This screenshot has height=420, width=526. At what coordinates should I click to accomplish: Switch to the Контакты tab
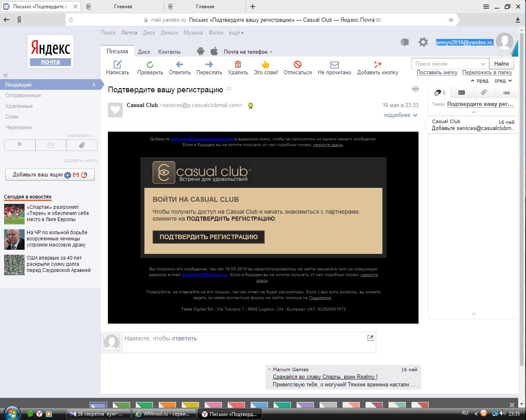pos(169,52)
